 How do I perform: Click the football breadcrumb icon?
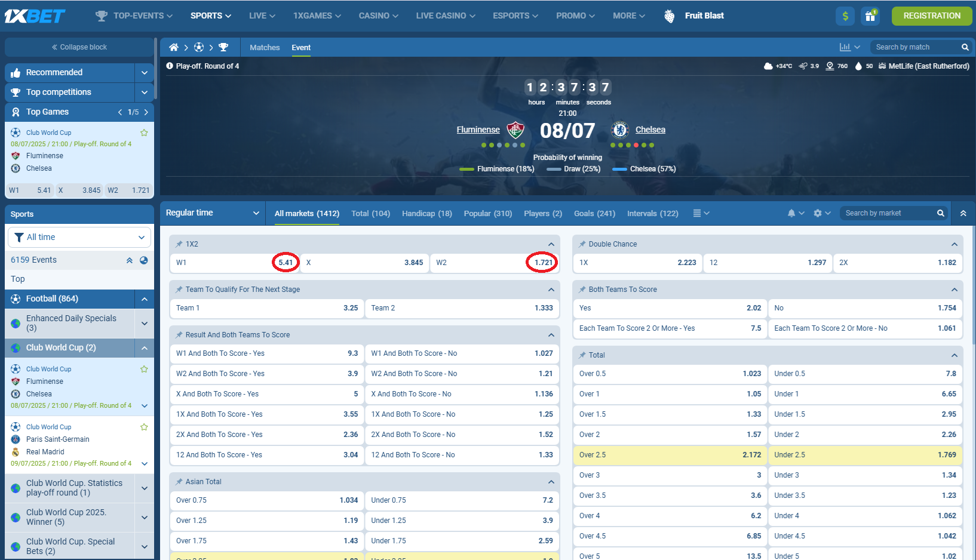(199, 47)
